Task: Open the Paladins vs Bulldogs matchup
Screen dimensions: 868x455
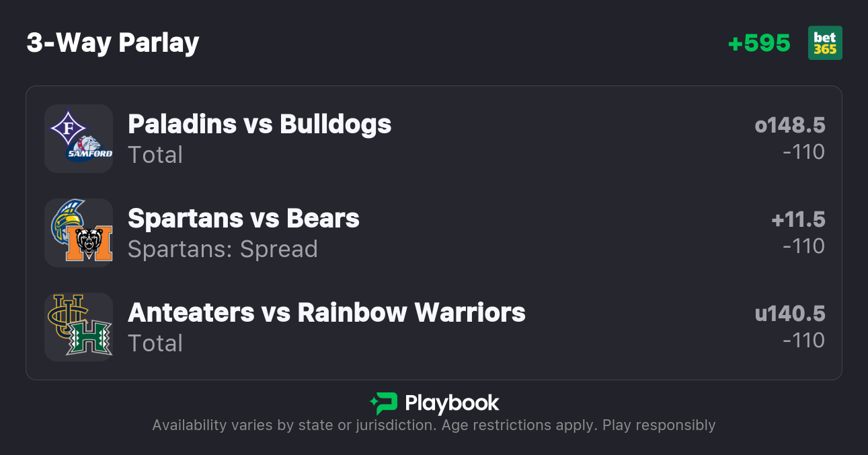Action: pyautogui.click(x=260, y=125)
